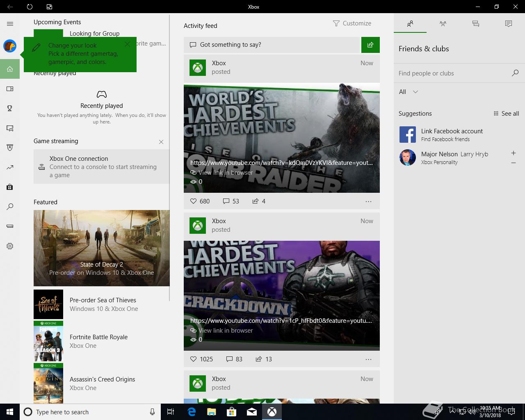Click See all suggestions
This screenshot has height=420, width=525.
coord(506,114)
